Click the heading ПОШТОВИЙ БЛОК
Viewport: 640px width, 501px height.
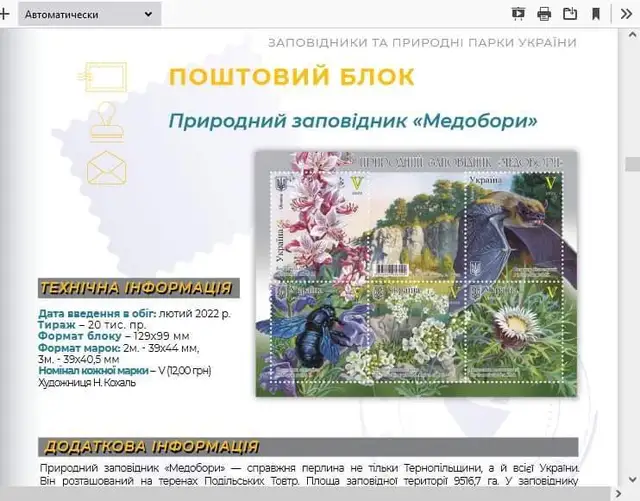click(x=291, y=76)
